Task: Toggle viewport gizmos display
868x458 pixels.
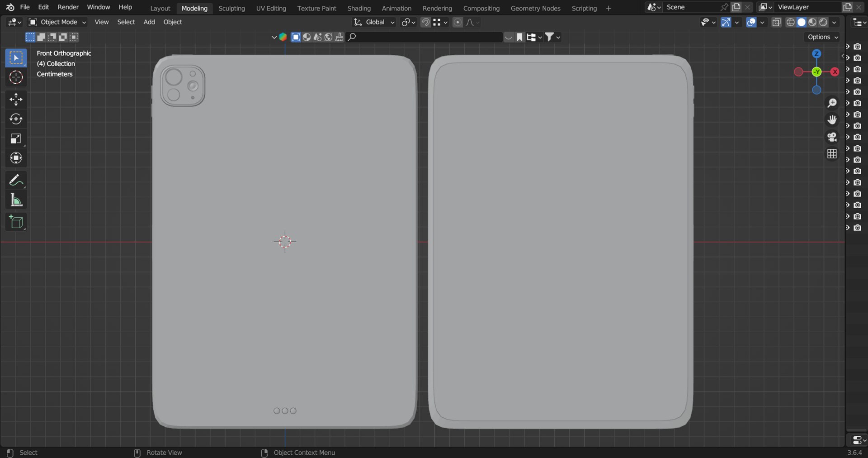Action: [x=726, y=22]
